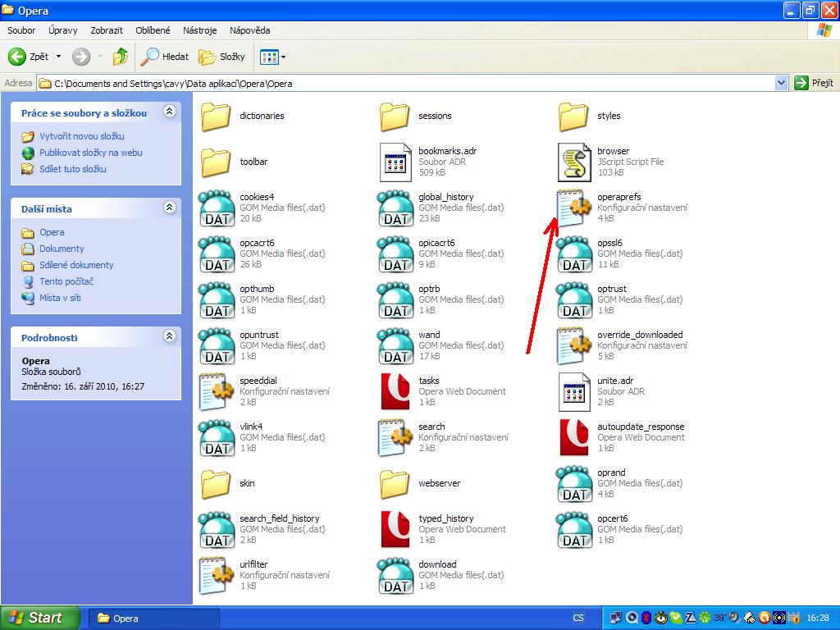Select the cookies4 DAT file icon

217,208
